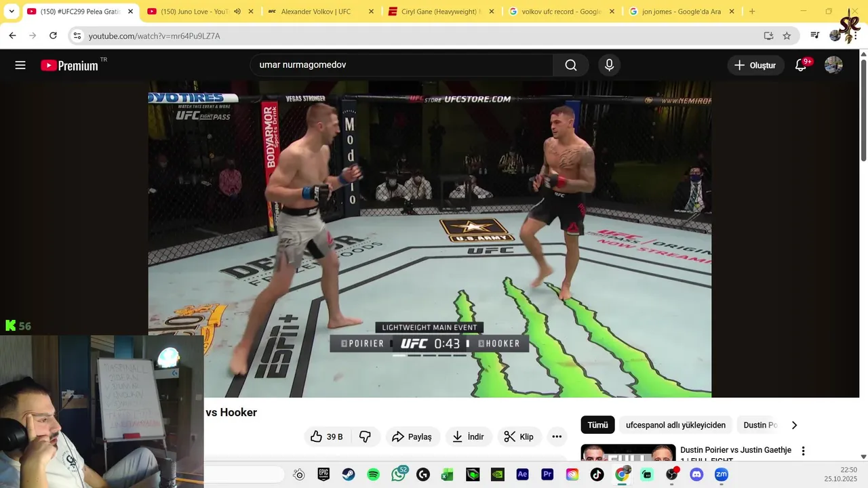Click in the YouTube search field
868x488 pixels.
click(x=401, y=65)
